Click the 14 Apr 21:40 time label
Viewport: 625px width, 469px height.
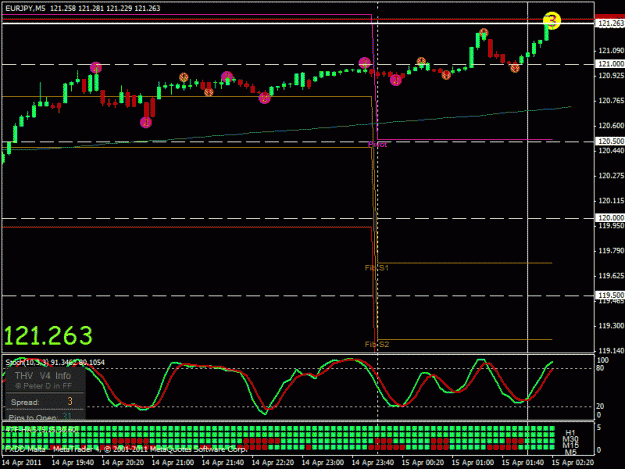223,463
